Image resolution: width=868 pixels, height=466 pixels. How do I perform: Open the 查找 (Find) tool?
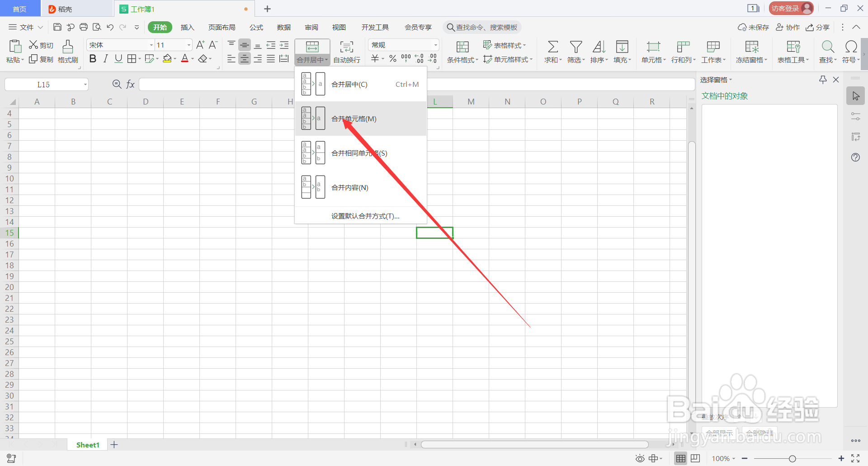827,51
